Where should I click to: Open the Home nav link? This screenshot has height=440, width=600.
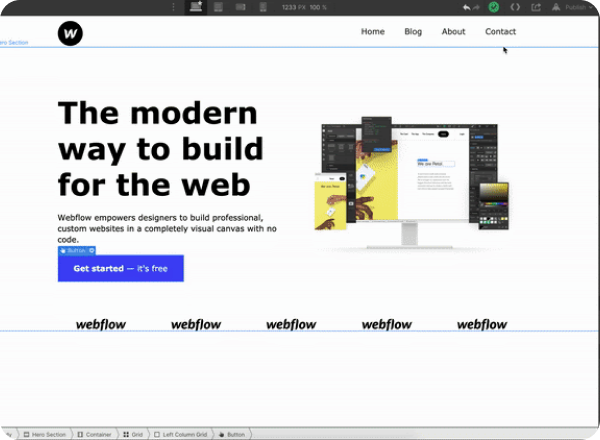373,31
